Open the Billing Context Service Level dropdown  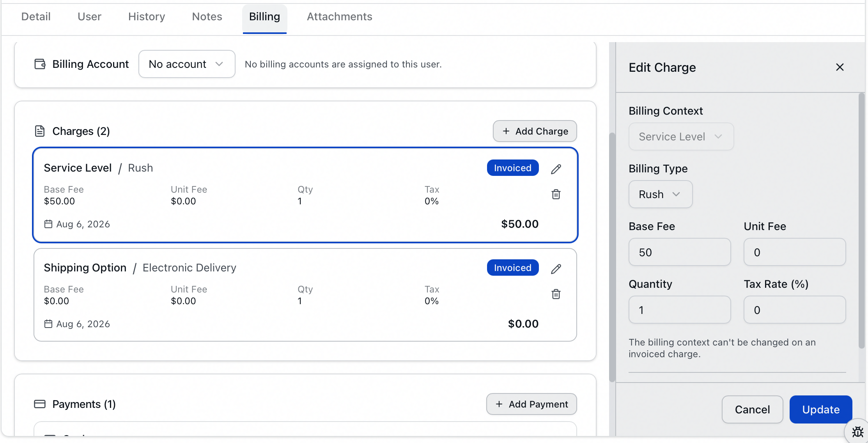coord(681,136)
